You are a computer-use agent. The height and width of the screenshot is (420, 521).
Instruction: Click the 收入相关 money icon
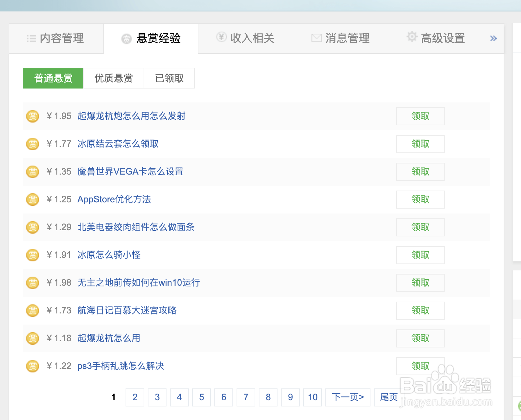pos(221,37)
